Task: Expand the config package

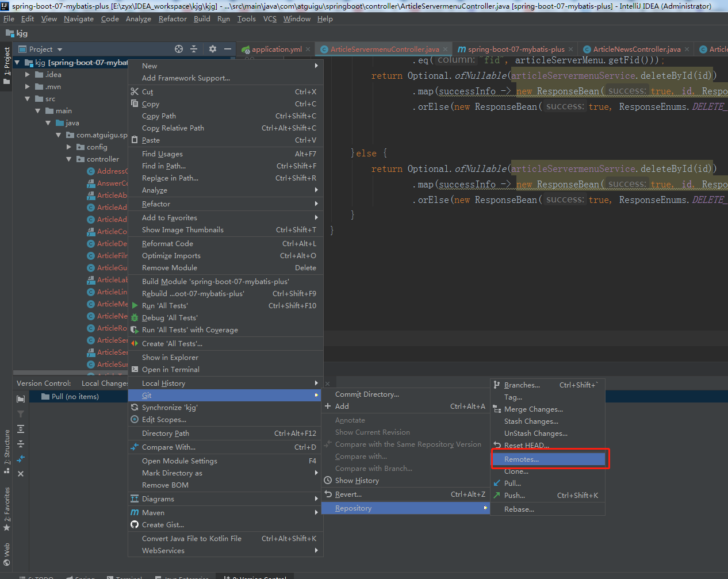Action: [69, 147]
